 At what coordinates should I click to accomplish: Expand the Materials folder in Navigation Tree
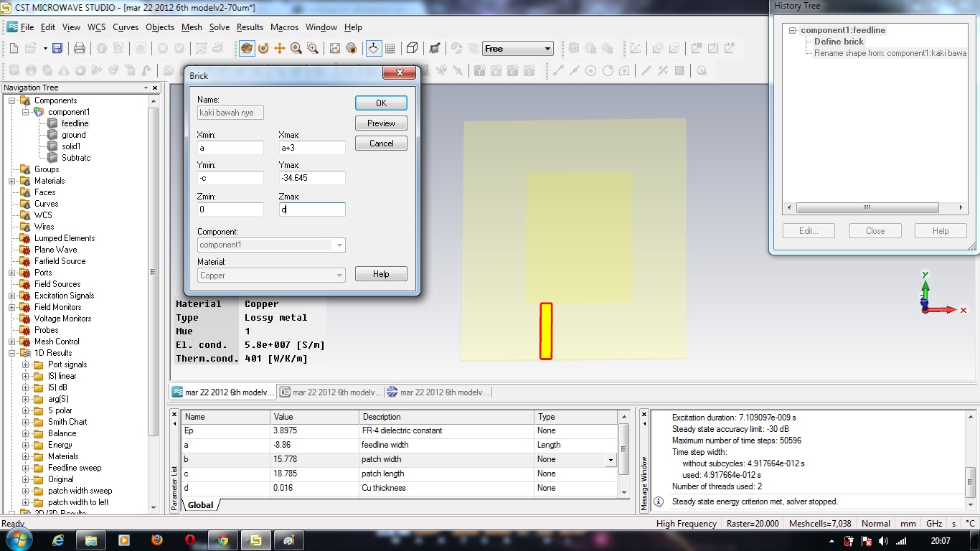pos(12,181)
